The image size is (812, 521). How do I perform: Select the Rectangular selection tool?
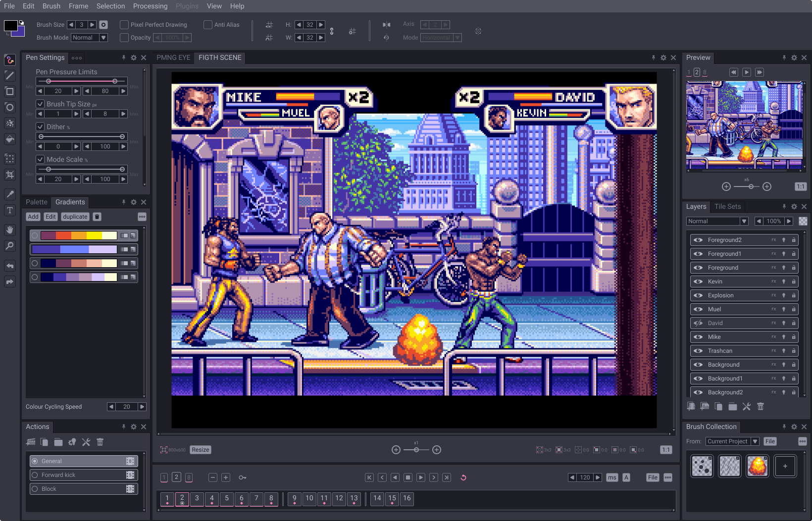coord(10,159)
